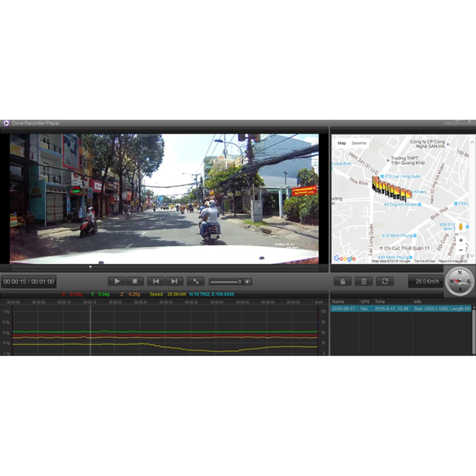This screenshot has width=476, height=476.
Task: Mute audio with the speaker icon
Action: pyautogui.click(x=248, y=281)
